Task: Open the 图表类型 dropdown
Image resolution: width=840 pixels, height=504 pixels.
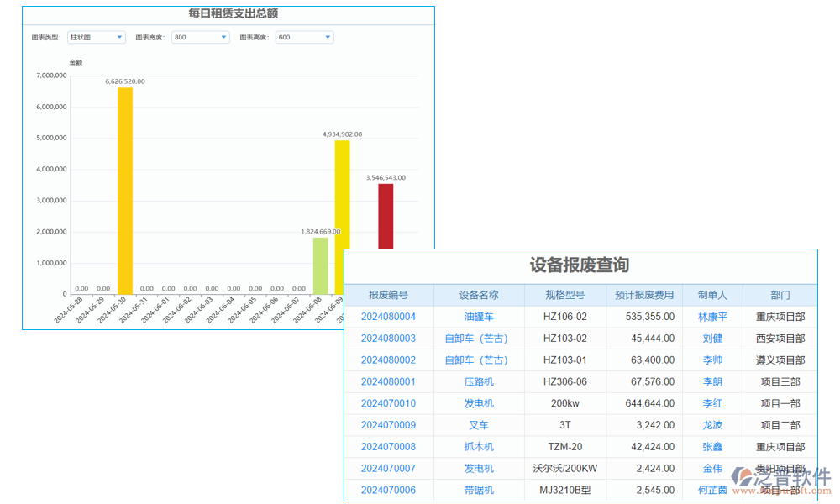Action: (95, 37)
